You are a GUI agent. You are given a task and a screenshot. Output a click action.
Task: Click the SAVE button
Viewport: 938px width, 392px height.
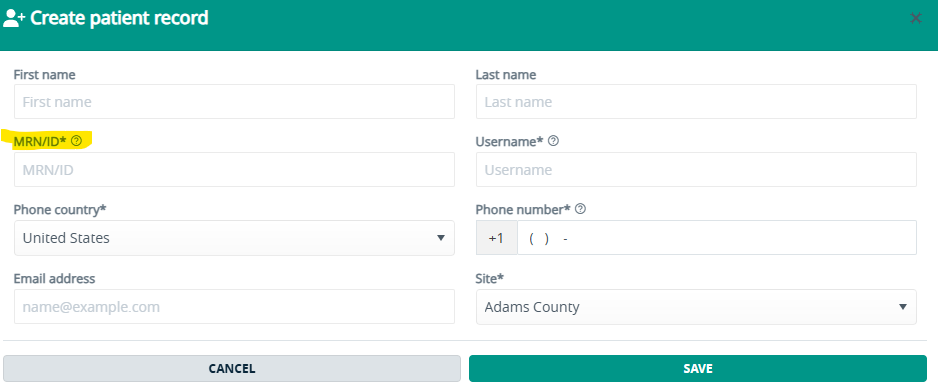(698, 369)
